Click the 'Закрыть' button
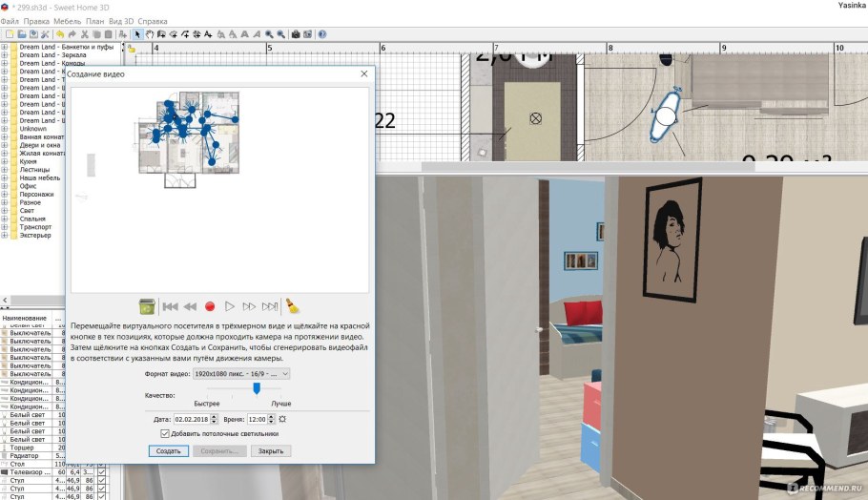This screenshot has width=868, height=500. tap(270, 450)
